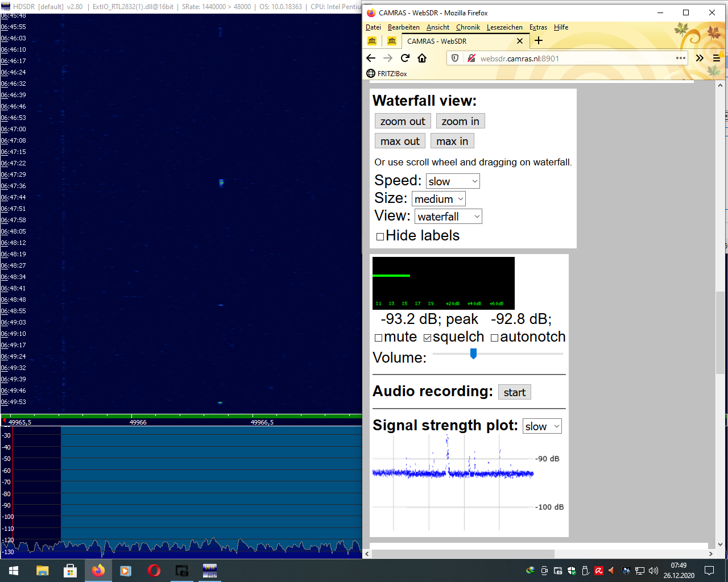Open the FRITZ!Box bookmark
This screenshot has width=728, height=582.
point(387,73)
